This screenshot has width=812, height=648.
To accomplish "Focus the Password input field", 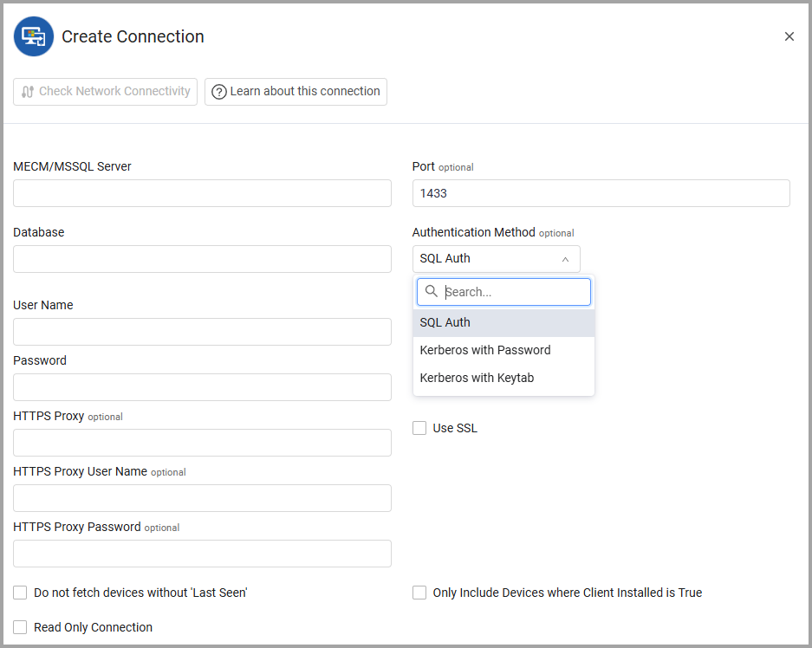I will point(202,387).
